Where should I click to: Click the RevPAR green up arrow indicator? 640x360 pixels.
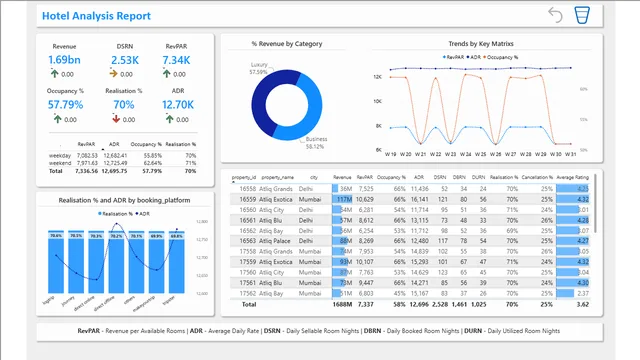click(x=167, y=73)
